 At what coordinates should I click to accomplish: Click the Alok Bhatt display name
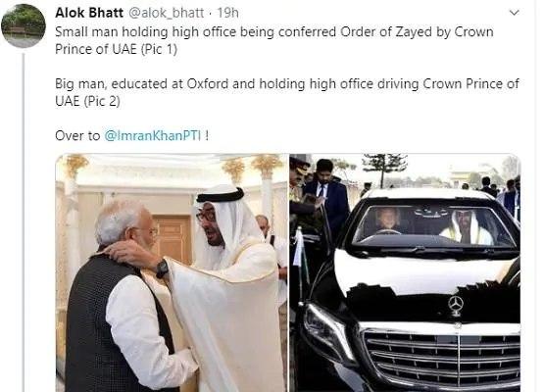coord(89,13)
